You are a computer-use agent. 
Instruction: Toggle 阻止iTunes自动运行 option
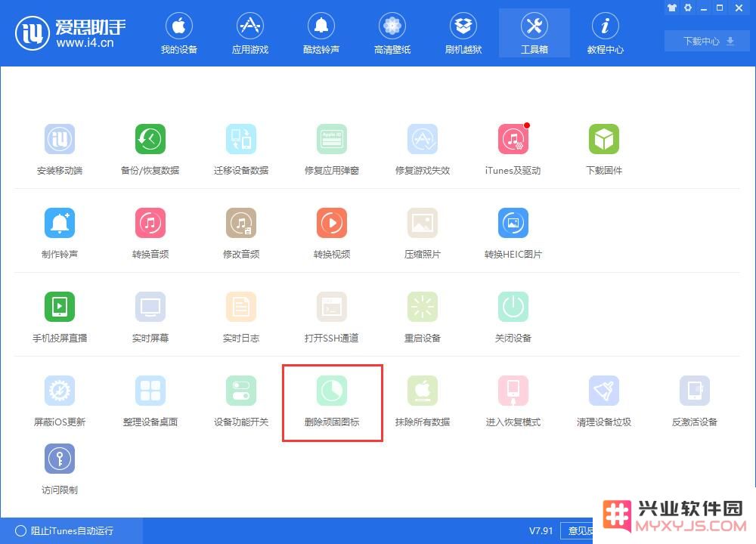[x=64, y=530]
